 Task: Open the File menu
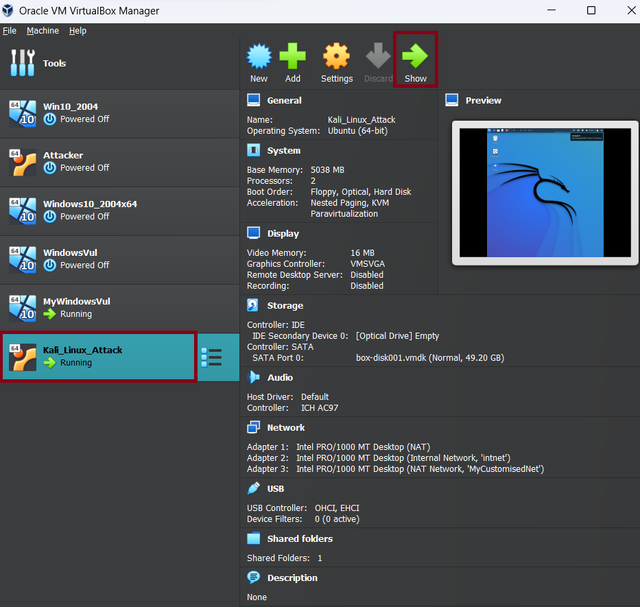(9, 31)
